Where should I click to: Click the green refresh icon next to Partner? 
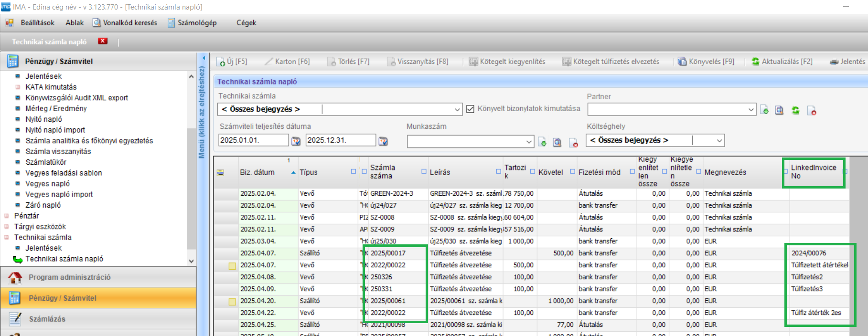[x=795, y=110]
